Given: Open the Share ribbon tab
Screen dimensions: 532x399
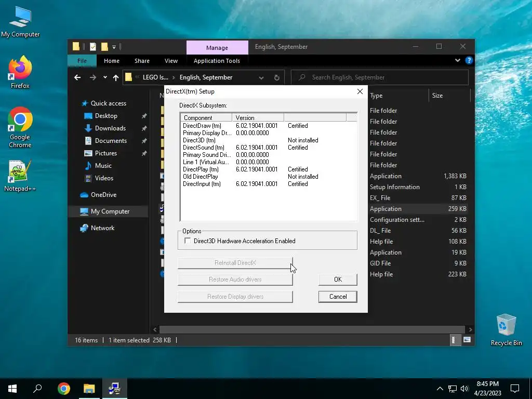Looking at the screenshot, I should (142, 61).
